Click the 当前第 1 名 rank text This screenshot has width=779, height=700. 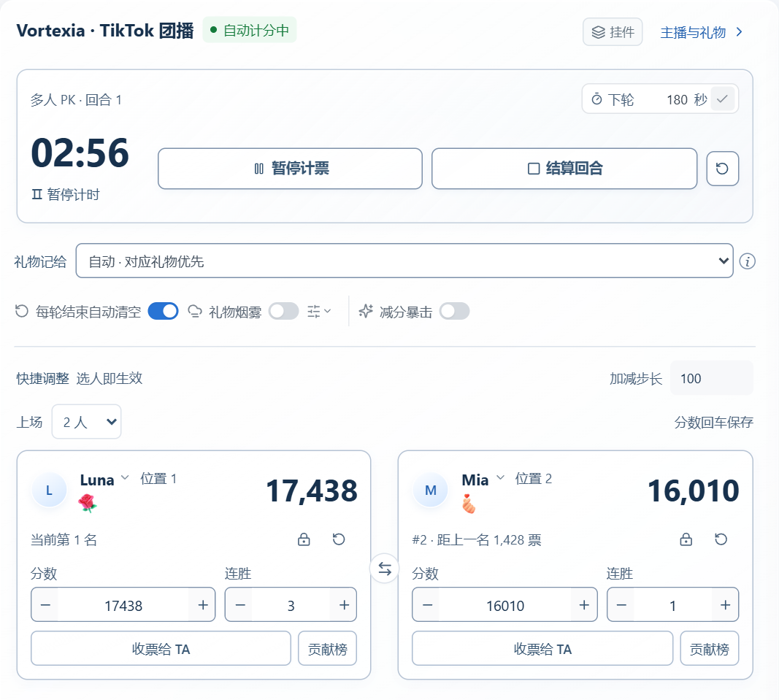tap(64, 539)
